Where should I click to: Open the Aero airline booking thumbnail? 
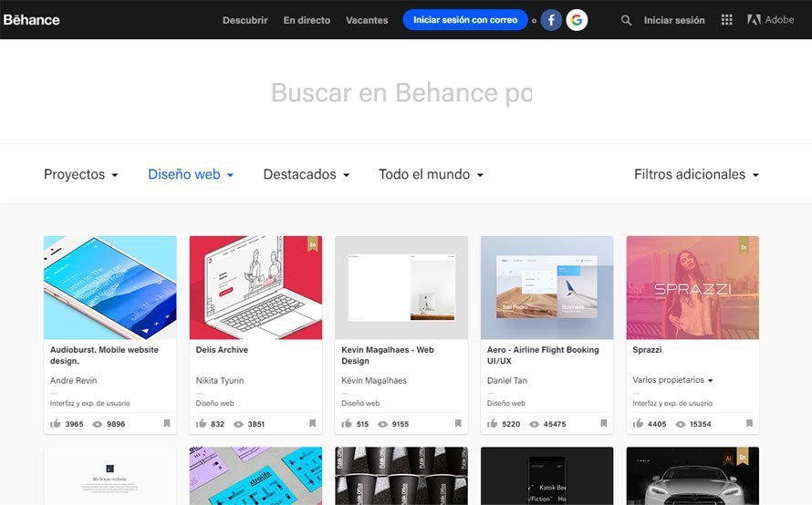click(547, 288)
